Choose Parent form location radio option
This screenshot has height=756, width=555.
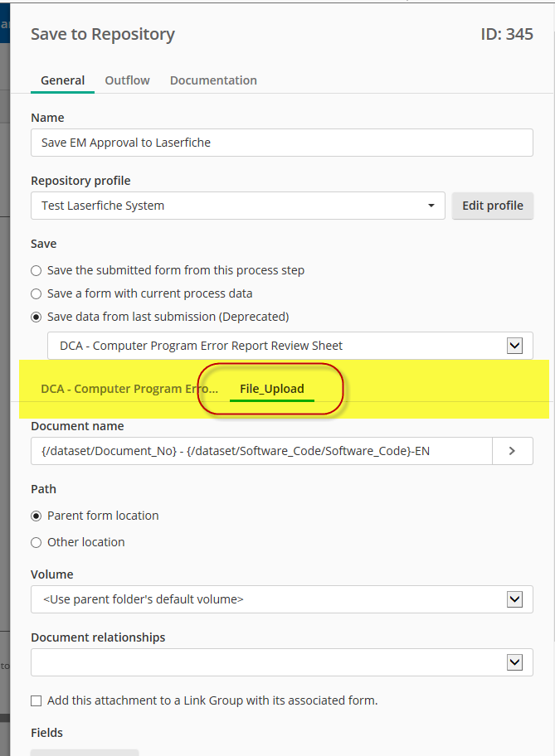[37, 516]
